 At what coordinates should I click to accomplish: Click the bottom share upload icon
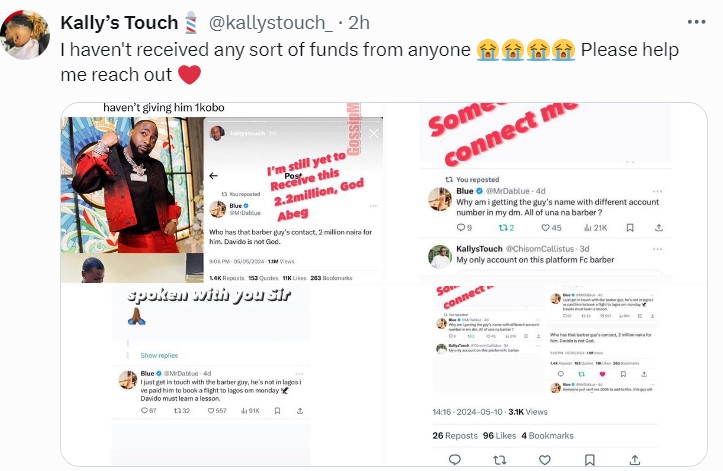point(634,459)
